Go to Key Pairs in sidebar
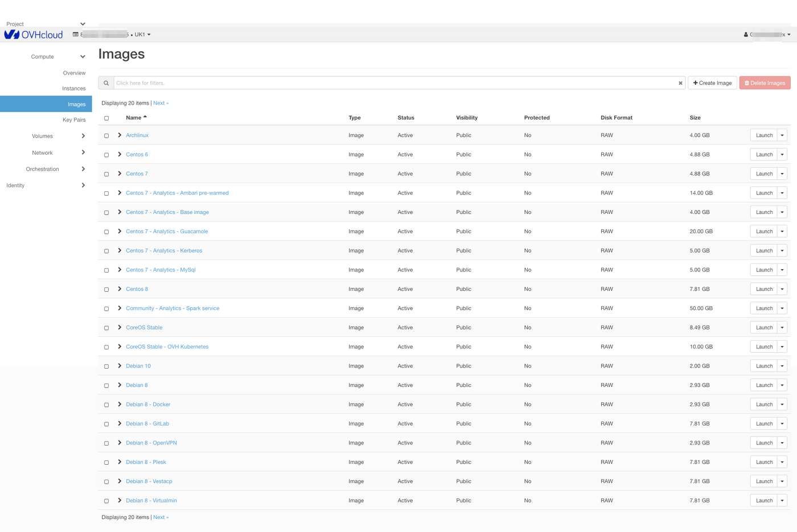The width and height of the screenshot is (797, 532). tap(74, 120)
